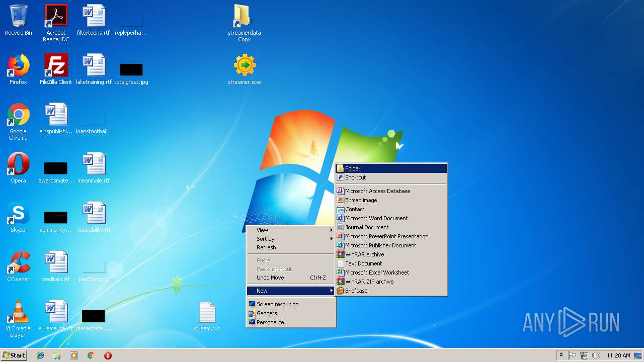Create a new WinRAR ZIP archive

tap(391, 282)
